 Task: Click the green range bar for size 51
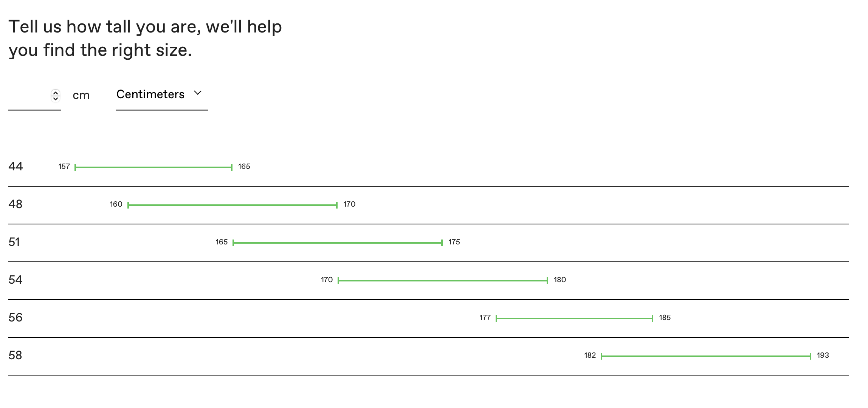tap(338, 243)
